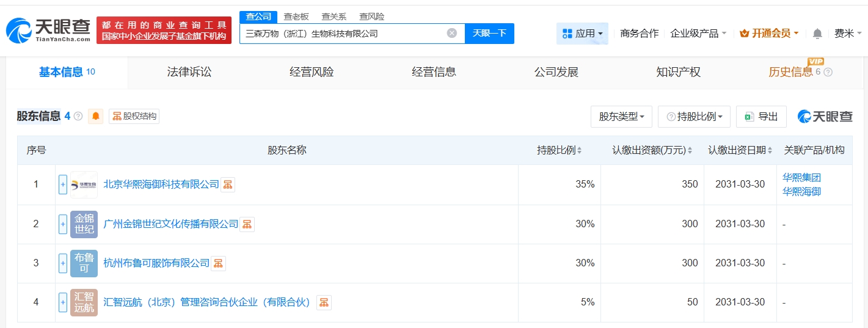Export shareholder list with 导出 button
Screen dimensions: 868x328
coord(761,117)
